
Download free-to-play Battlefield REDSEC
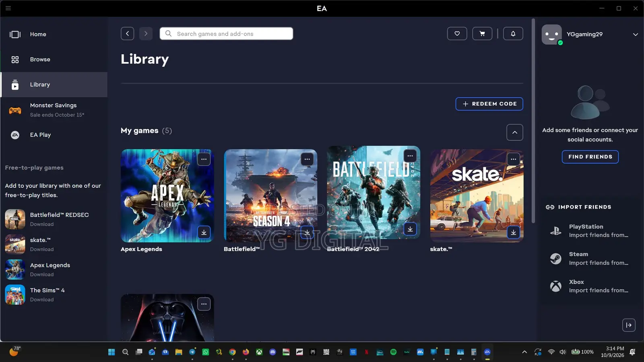54,219
